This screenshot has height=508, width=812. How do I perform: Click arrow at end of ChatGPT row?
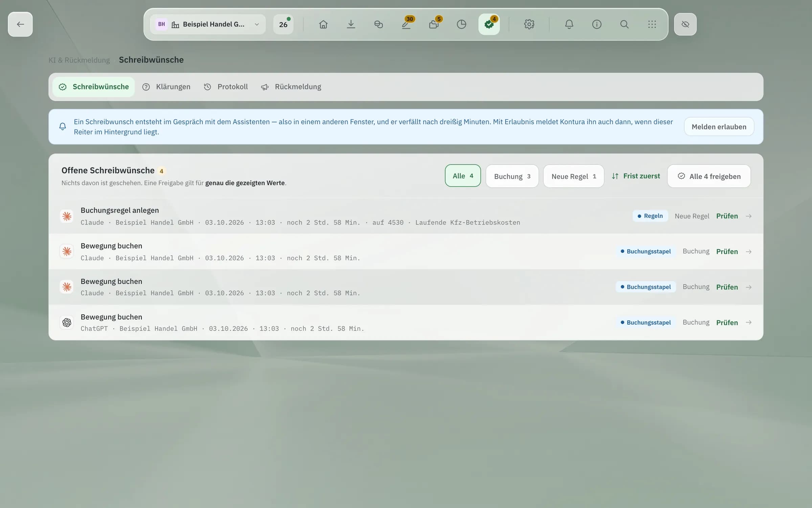748,322
